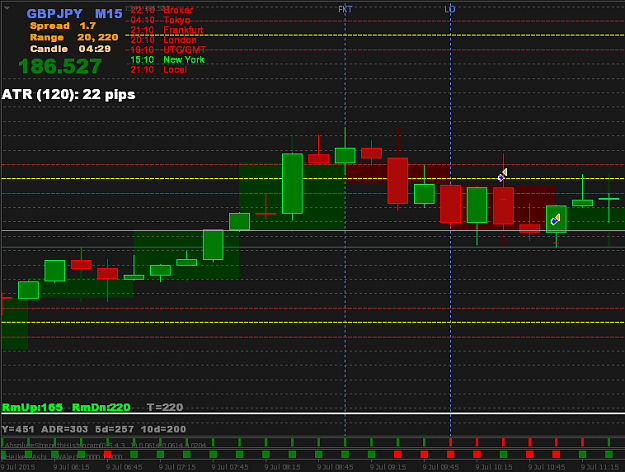Click the M15 timeframe label
This screenshot has height=472, width=625.
pos(108,14)
